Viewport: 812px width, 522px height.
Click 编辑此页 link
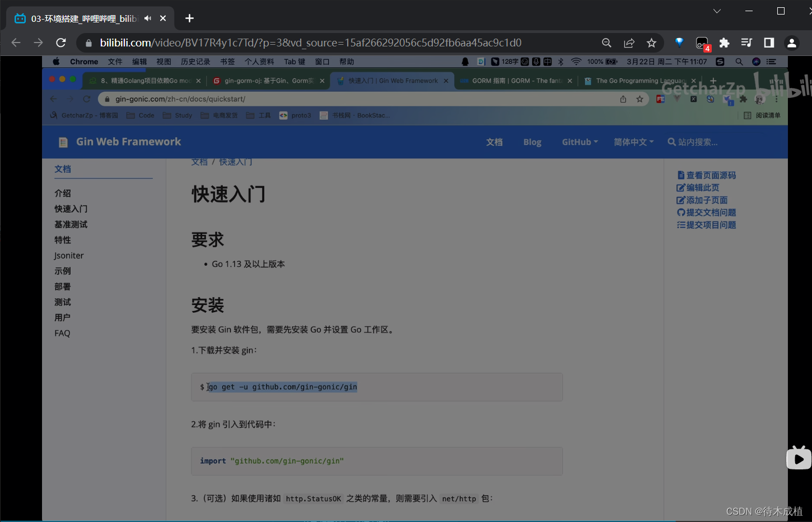pos(698,187)
